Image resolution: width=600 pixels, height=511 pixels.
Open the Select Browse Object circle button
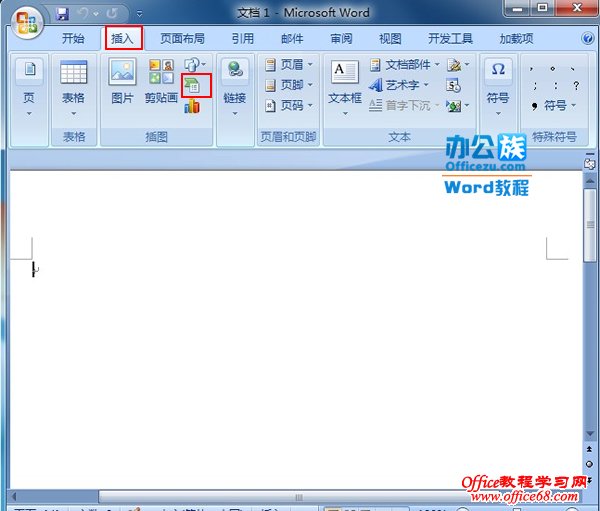(x=589, y=464)
